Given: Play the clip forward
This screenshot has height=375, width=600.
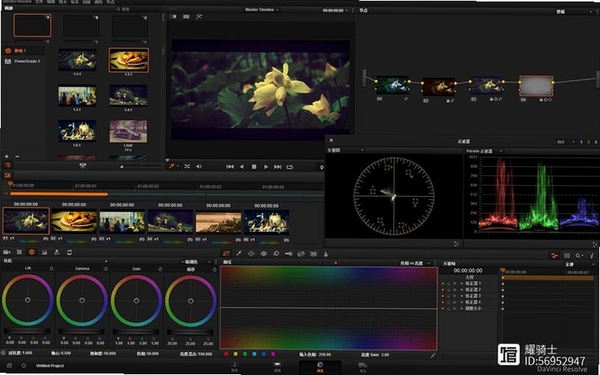Looking at the screenshot, I should tap(266, 166).
